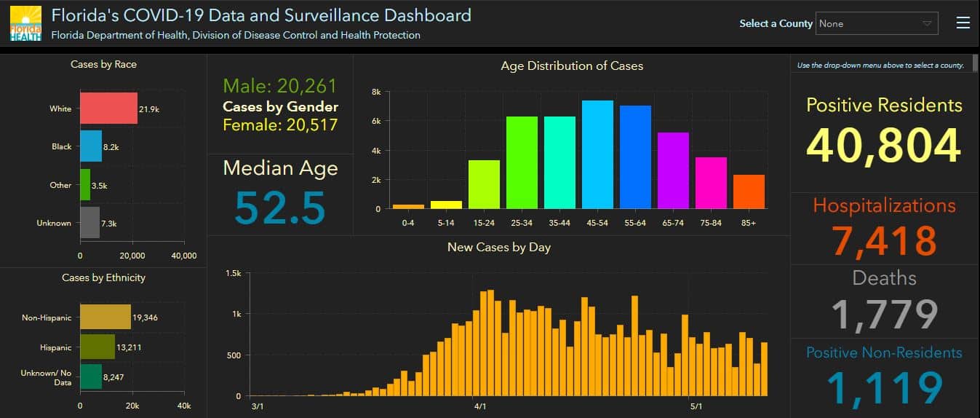This screenshot has height=418, width=980.
Task: Click the 35-44 age group bar
Action: click(559, 162)
